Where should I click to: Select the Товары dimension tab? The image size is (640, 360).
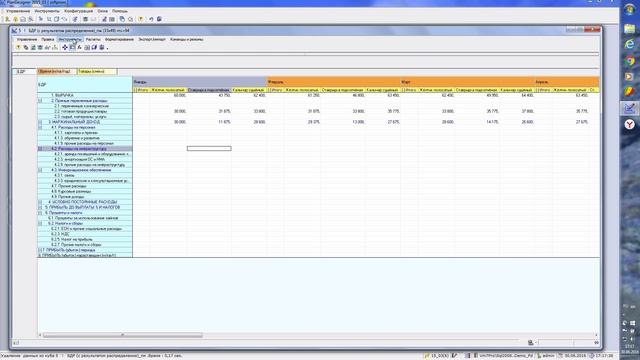tap(97, 71)
